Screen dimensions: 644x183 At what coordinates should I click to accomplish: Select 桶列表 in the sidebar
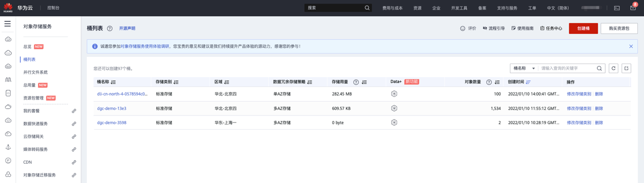click(29, 59)
